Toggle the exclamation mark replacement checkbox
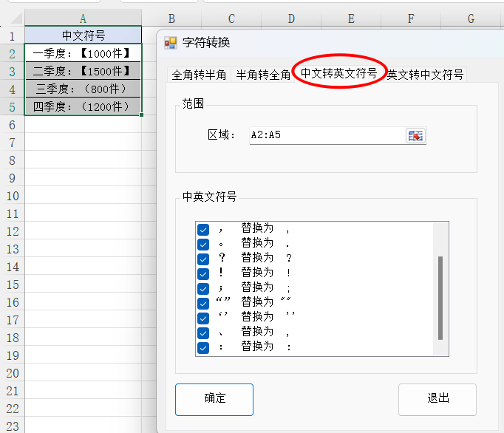This screenshot has height=433, width=504. 203,274
